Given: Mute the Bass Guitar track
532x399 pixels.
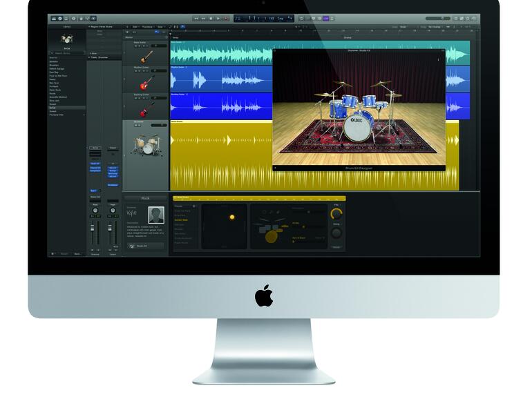Looking at the screenshot, I should (x=136, y=46).
